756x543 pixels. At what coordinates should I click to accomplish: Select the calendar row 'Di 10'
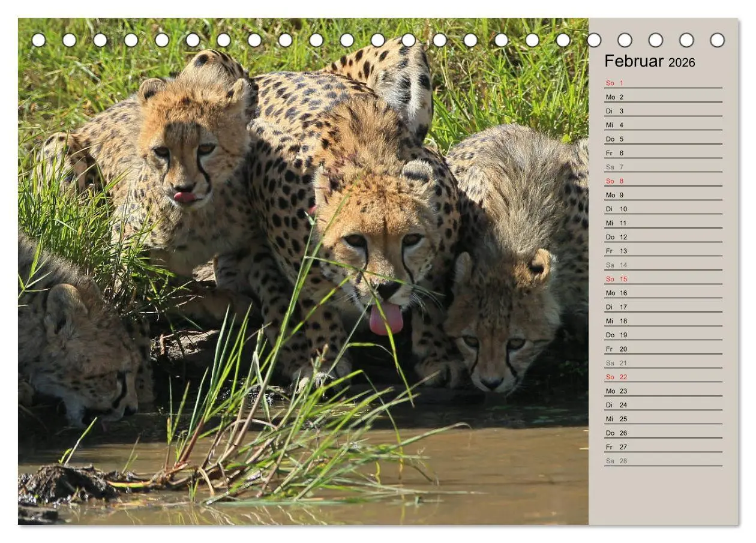point(663,209)
